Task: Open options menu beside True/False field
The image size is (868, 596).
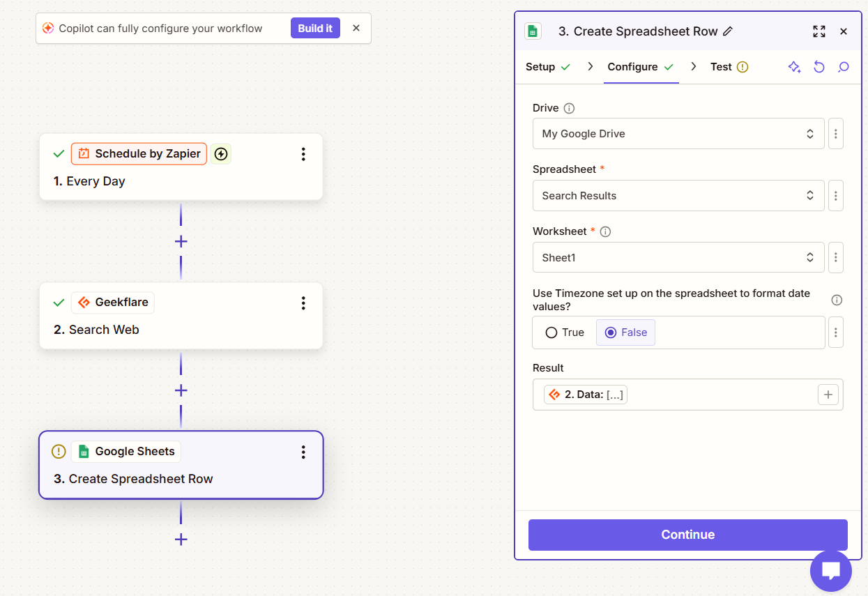Action: (836, 333)
